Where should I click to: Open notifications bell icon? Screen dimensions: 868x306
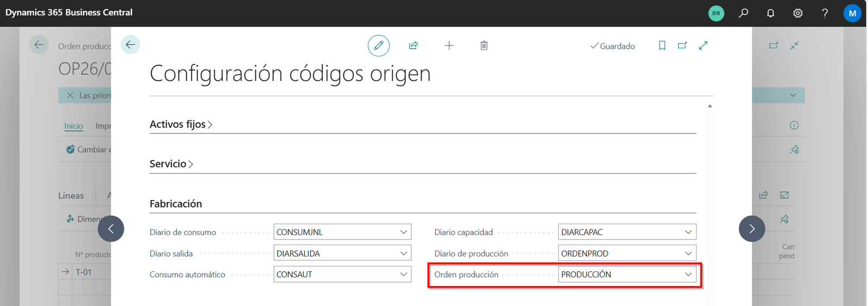tap(770, 13)
